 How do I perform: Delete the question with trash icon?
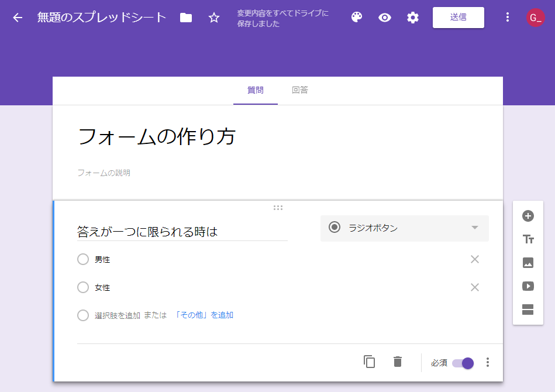pos(398,362)
